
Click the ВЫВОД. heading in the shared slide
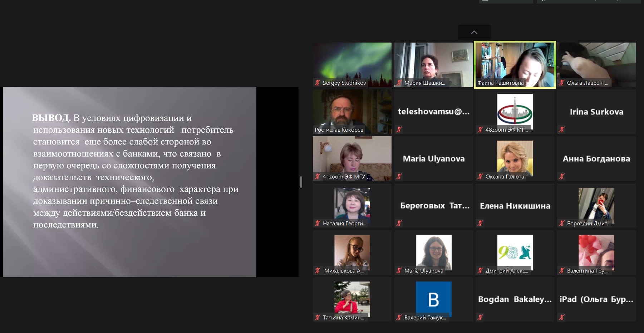pyautogui.click(x=51, y=118)
